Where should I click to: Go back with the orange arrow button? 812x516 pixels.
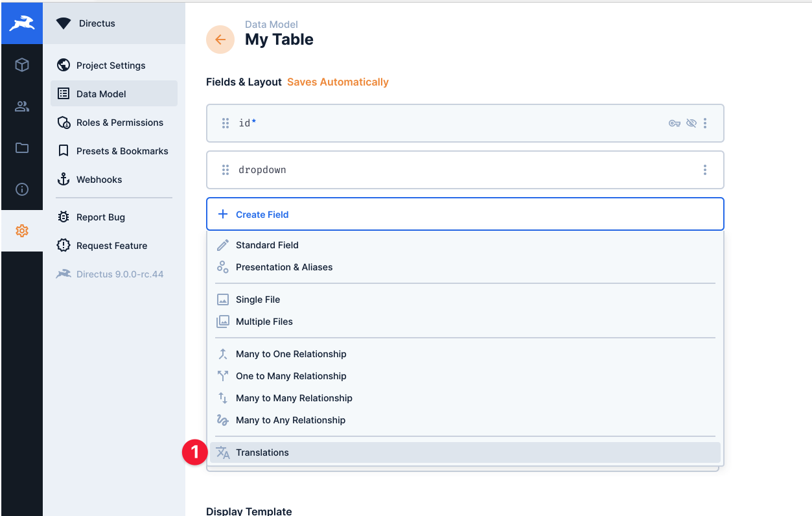[x=220, y=40]
